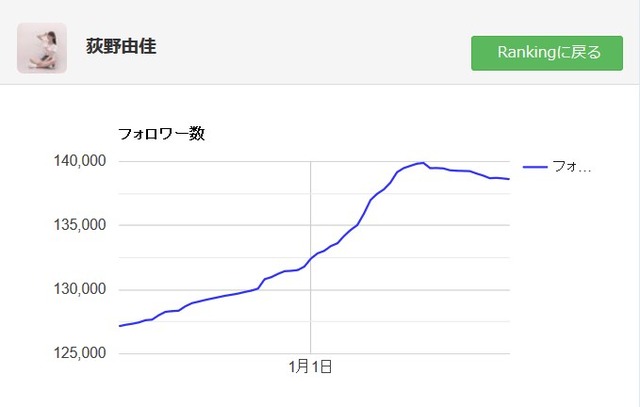The image size is (640, 407).
Task: Click the blue legend line swatch
Action: [535, 167]
